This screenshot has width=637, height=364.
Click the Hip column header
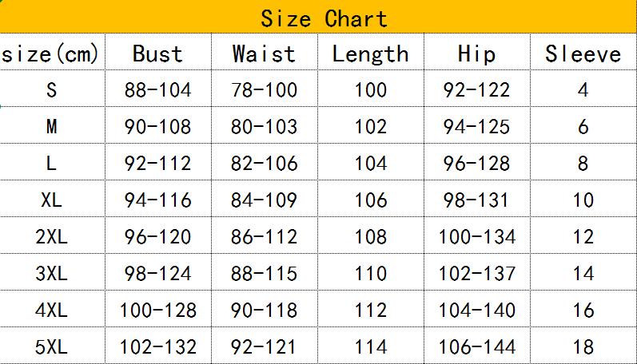[477, 52]
